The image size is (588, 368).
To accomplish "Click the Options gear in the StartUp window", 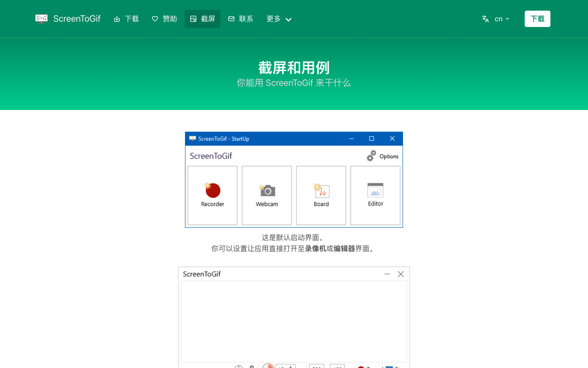I will pos(371,156).
